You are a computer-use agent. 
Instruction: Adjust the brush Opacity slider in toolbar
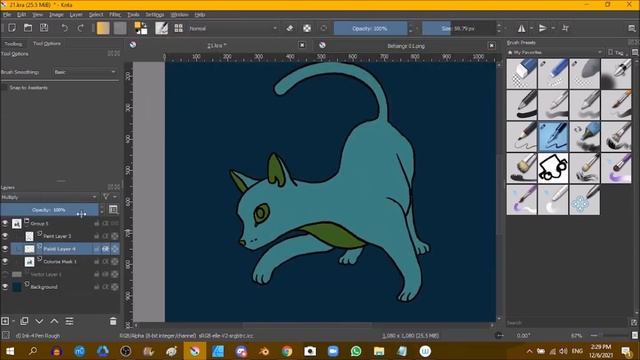(370, 28)
